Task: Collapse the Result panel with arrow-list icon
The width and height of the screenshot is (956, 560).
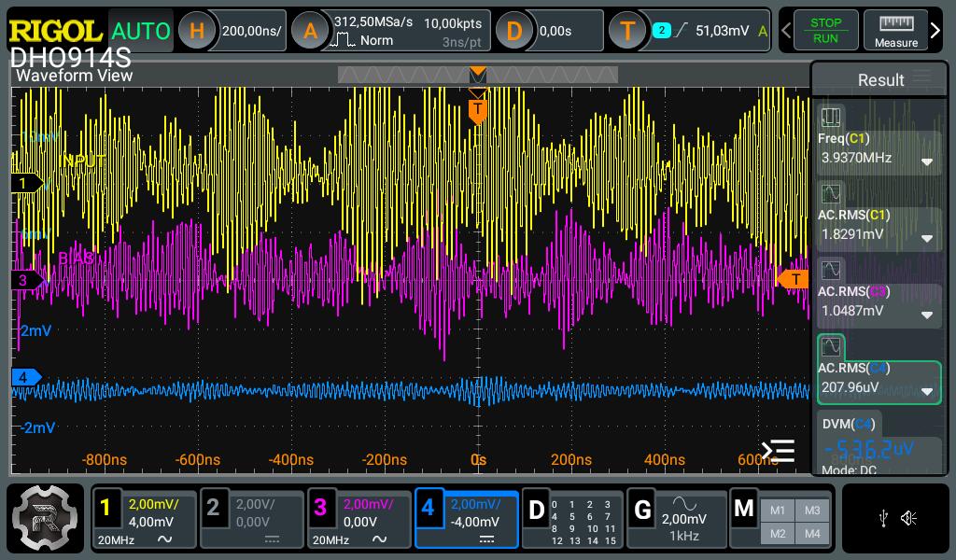Action: 778,451
